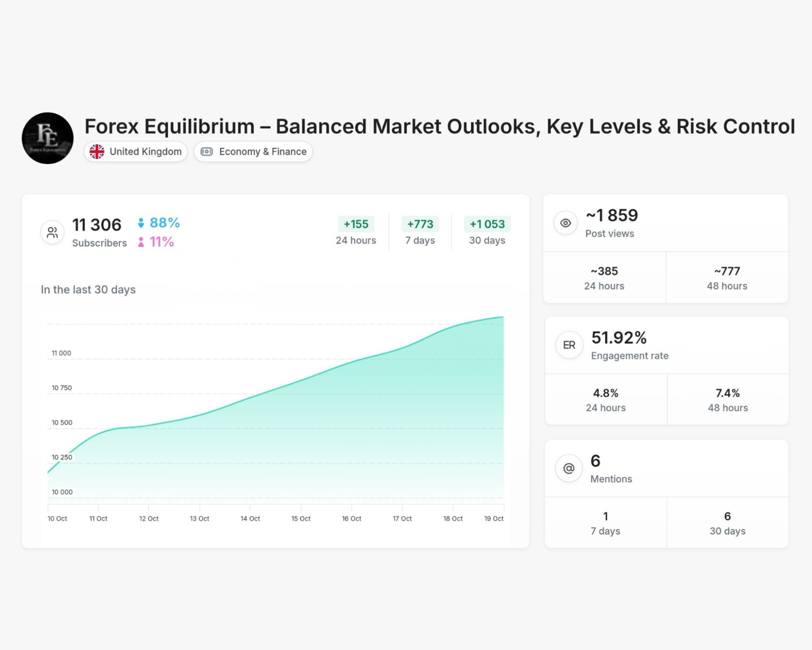This screenshot has height=650, width=812.
Task: Click the Economy & Finance category icon
Action: [207, 152]
